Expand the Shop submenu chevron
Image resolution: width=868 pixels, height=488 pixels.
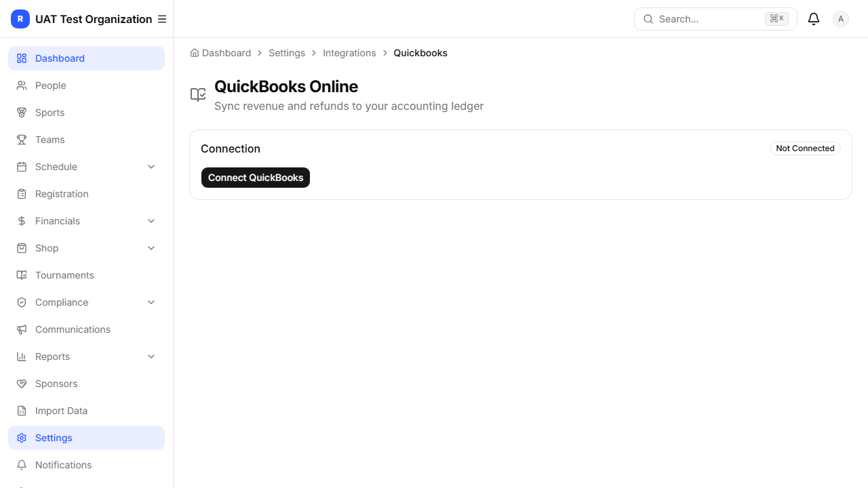tap(151, 248)
